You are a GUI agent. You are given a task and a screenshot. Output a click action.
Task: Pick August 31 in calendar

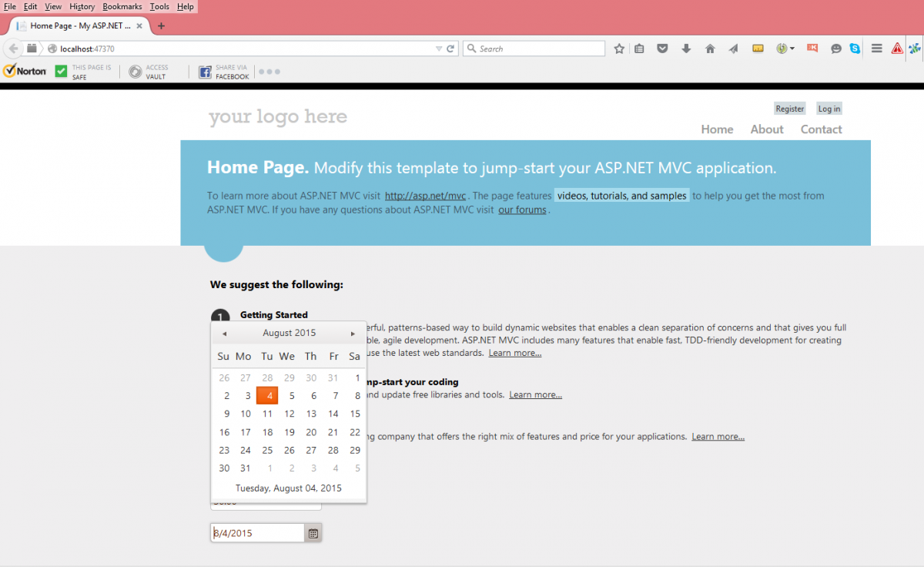[x=246, y=468]
